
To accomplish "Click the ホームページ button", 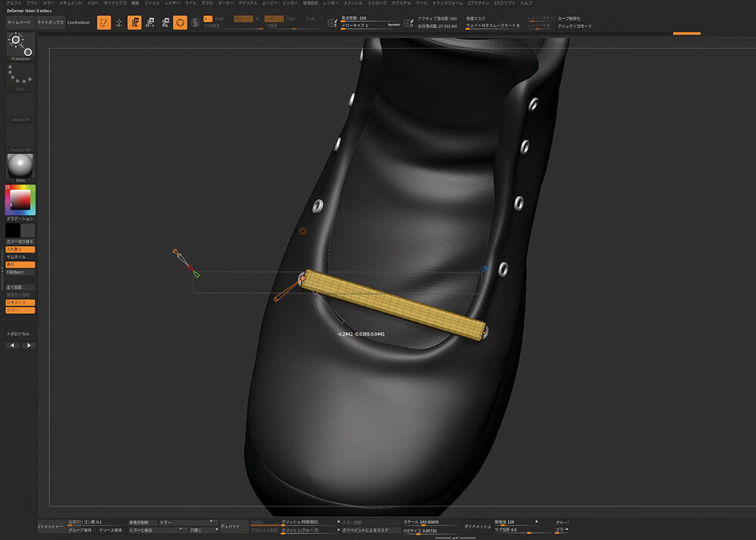I will (x=20, y=23).
